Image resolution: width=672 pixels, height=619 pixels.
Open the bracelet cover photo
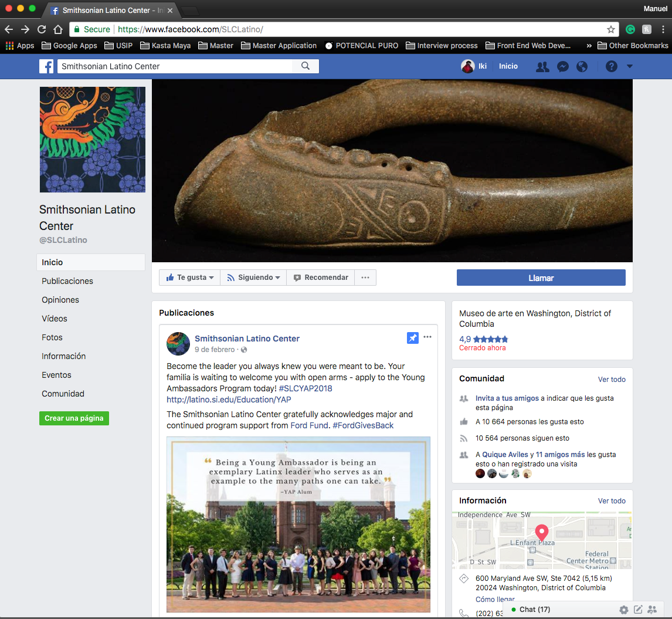pos(392,170)
